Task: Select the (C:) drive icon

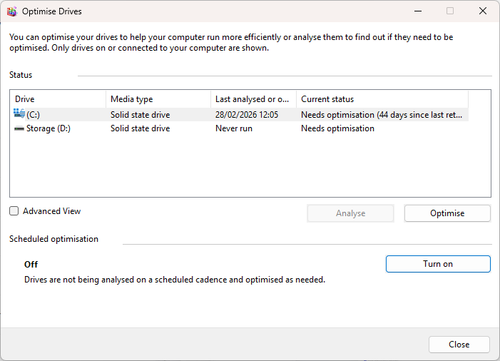Action: 19,114
